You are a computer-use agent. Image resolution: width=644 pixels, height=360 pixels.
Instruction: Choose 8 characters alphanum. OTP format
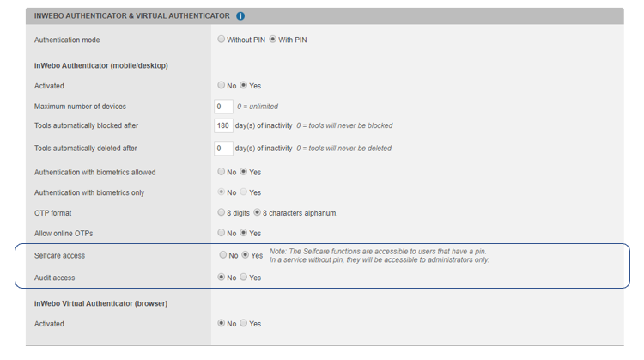point(257,213)
